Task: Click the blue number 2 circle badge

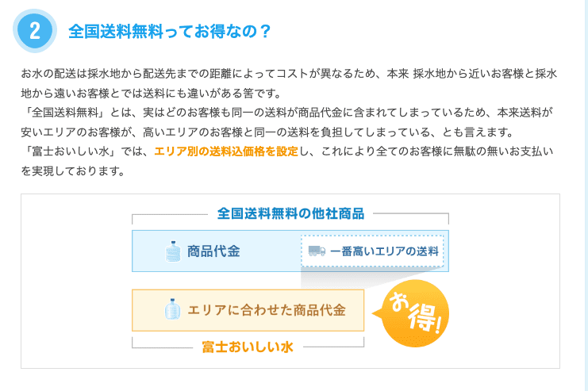Action: tap(34, 30)
